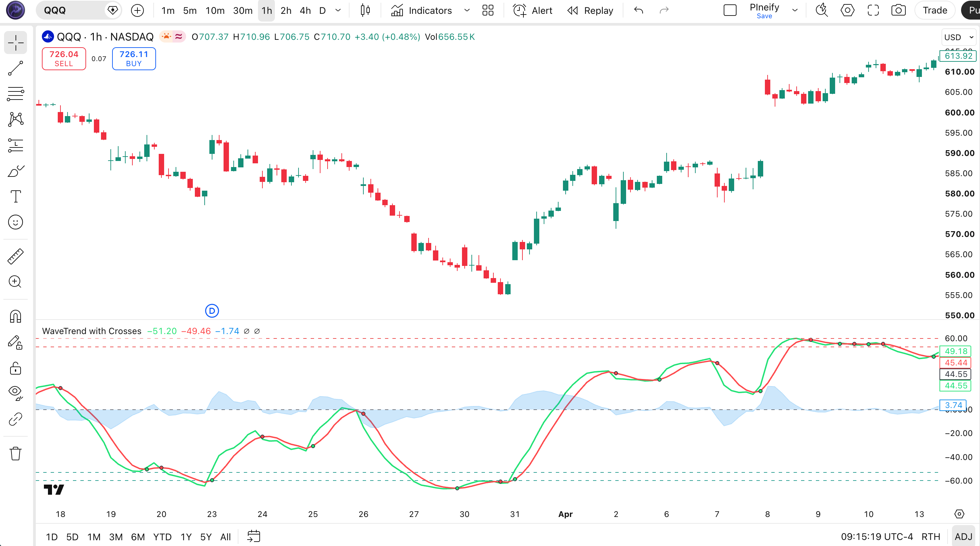Click the undo arrow
This screenshot has height=546, width=980.
click(639, 10)
